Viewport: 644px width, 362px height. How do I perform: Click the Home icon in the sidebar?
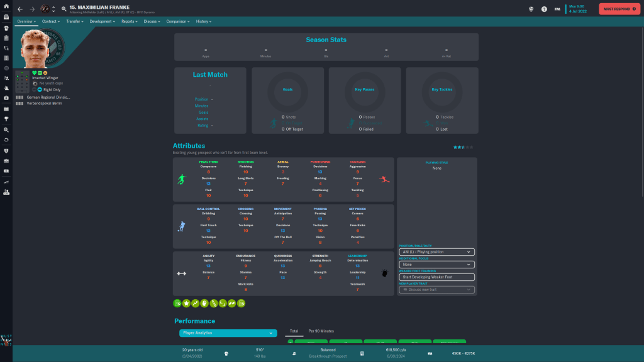[x=6, y=6]
